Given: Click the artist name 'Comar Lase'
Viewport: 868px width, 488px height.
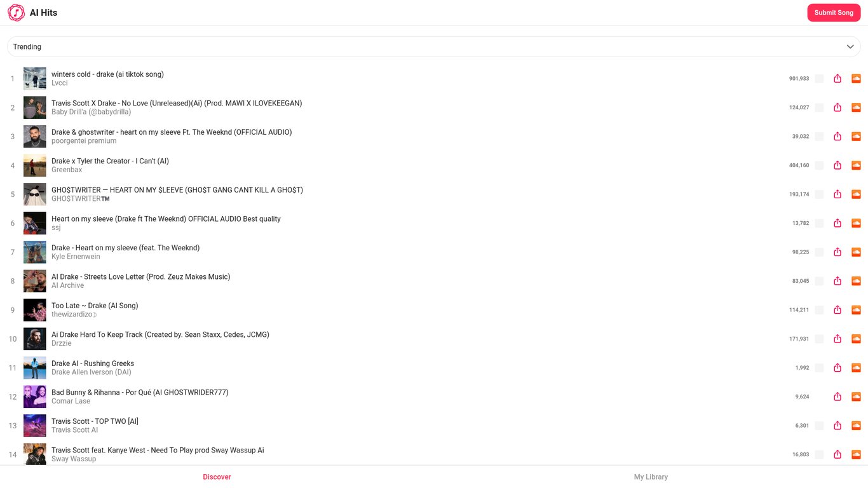Looking at the screenshot, I should (x=71, y=401).
